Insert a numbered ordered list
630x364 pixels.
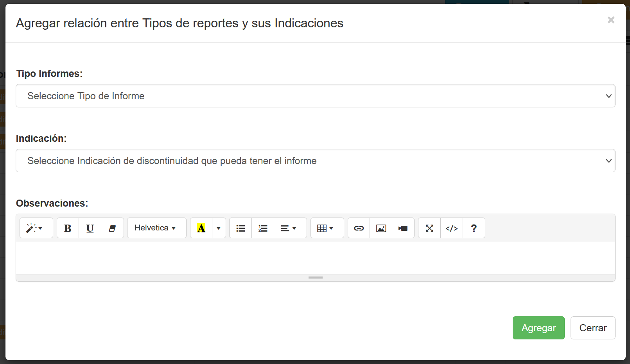point(263,228)
